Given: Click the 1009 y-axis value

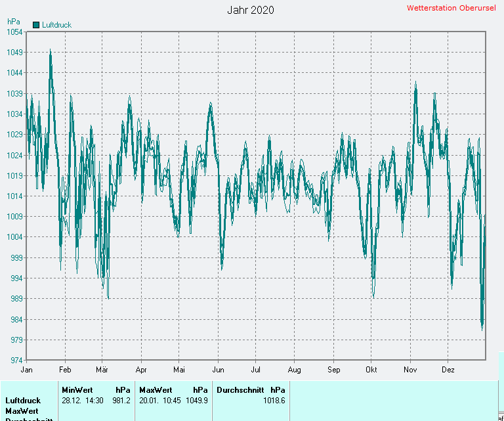Looking at the screenshot, I should [15, 217].
